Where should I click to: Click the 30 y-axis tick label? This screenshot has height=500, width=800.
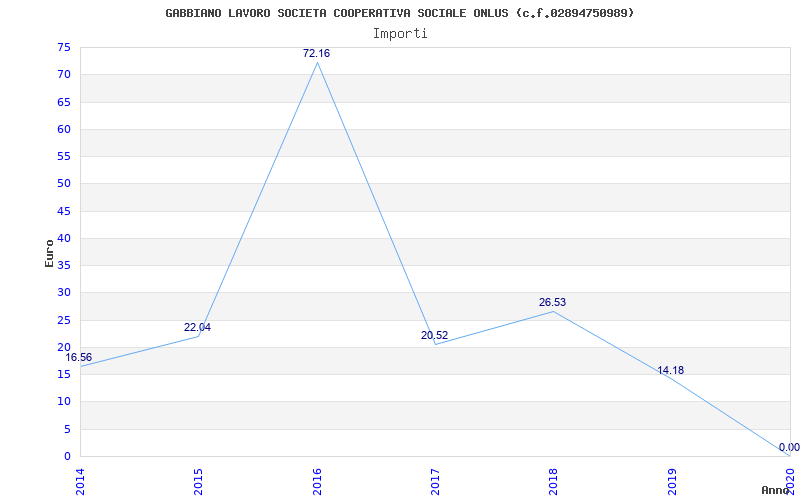coord(64,292)
